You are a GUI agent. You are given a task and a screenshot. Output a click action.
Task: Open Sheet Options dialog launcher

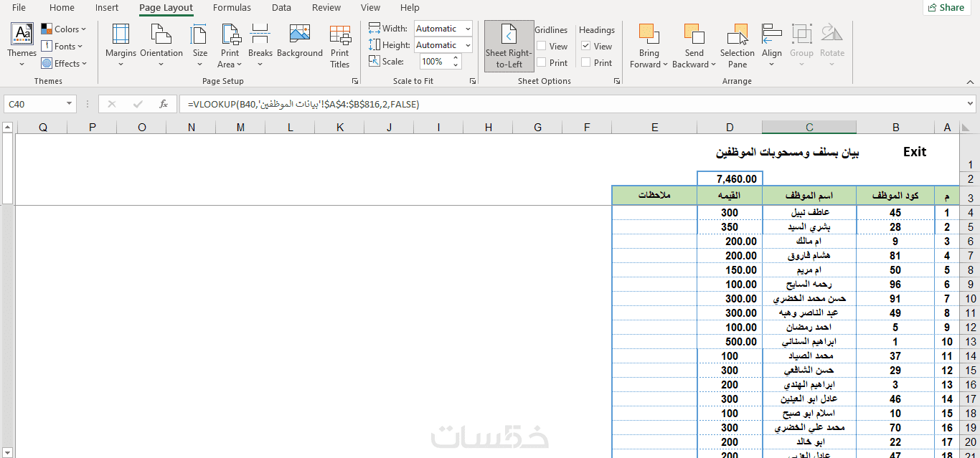click(x=617, y=82)
